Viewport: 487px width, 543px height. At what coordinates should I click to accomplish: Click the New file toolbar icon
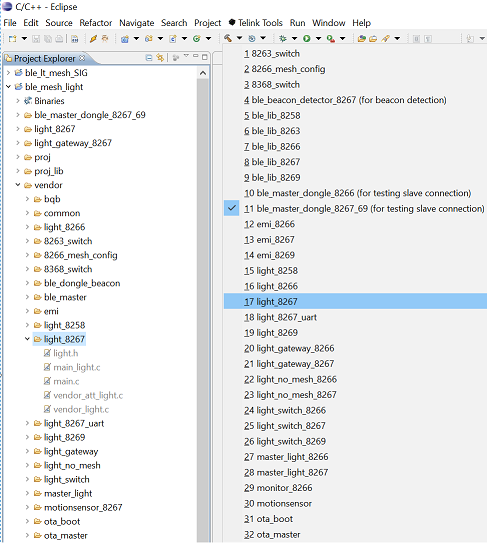click(12, 38)
